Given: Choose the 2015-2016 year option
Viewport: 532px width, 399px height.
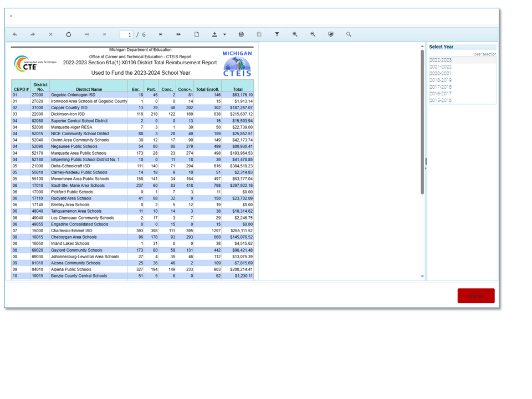Looking at the screenshot, I should click(x=441, y=100).
